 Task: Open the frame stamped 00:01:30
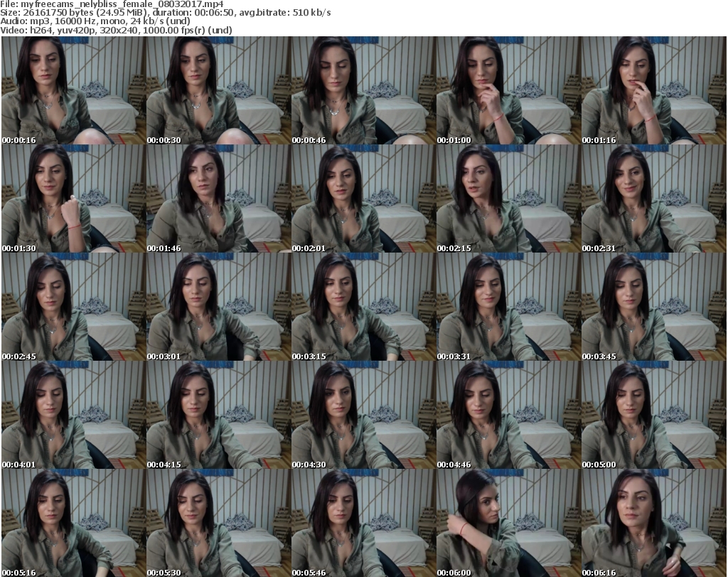click(x=74, y=198)
